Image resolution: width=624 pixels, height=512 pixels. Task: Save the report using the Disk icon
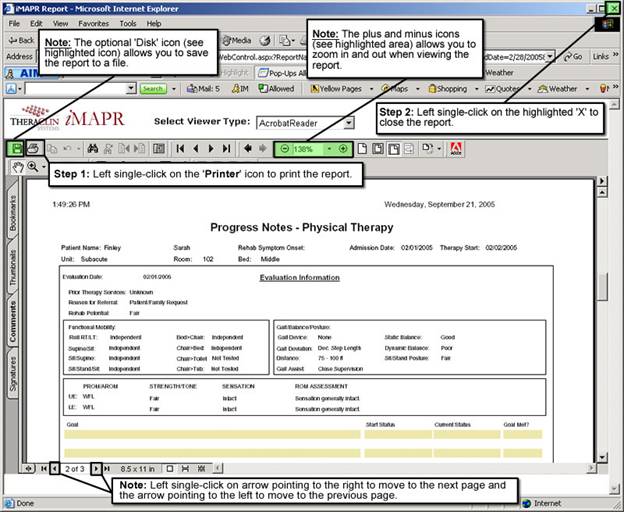pos(16,148)
